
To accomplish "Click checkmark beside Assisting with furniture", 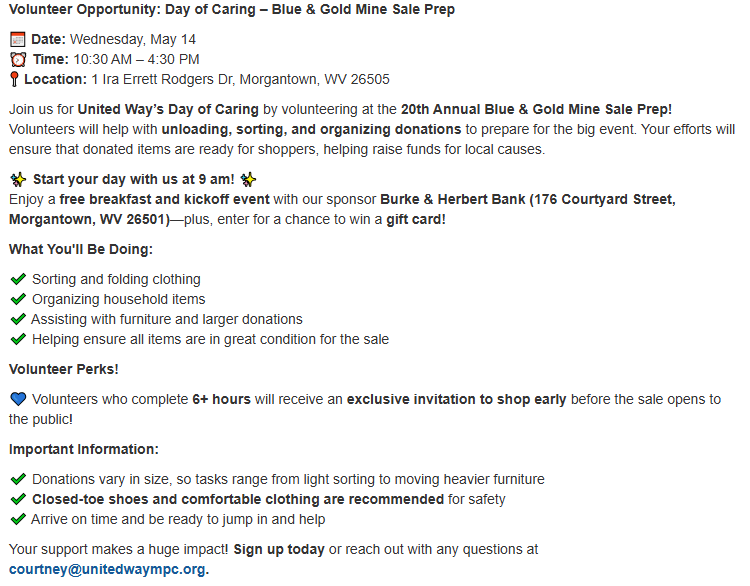I will pyautogui.click(x=18, y=320).
